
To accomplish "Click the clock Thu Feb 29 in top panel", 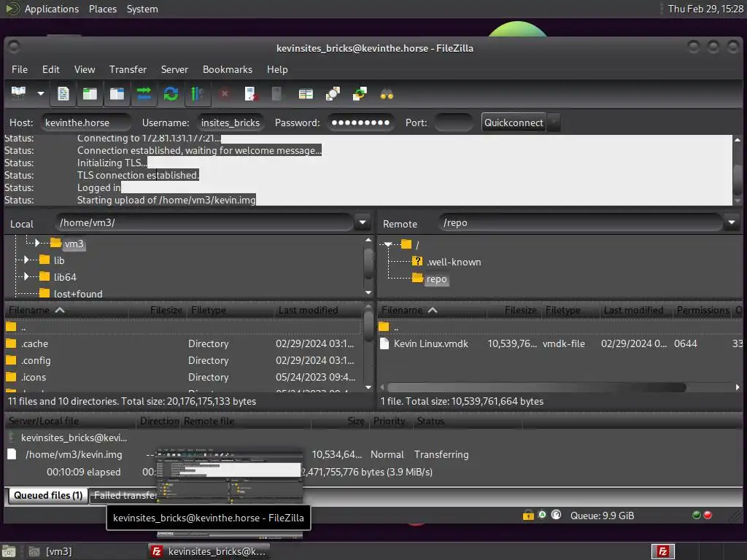I will tap(705, 9).
